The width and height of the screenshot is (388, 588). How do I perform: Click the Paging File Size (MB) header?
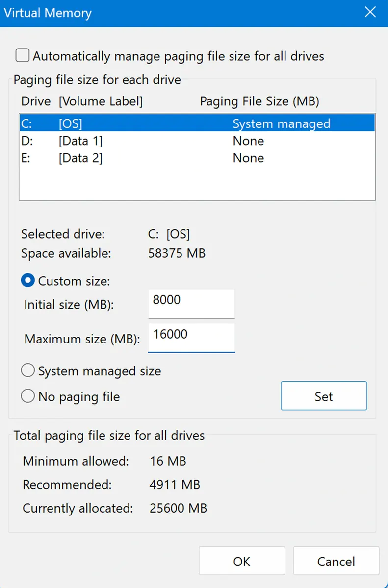(259, 101)
